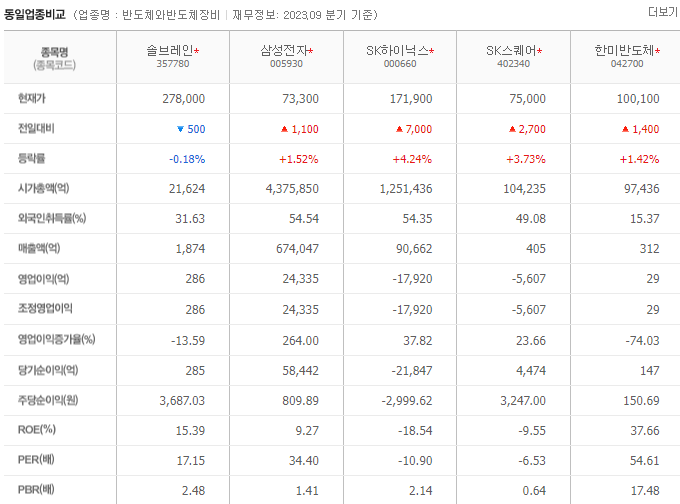Click the PER(배) row label
Screen dimensions: 680x504
coord(36,460)
